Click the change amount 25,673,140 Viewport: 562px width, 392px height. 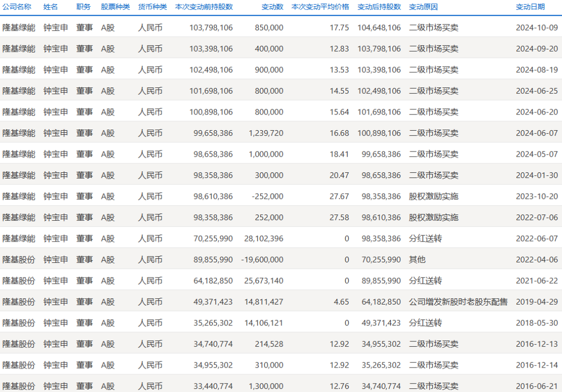264,281
